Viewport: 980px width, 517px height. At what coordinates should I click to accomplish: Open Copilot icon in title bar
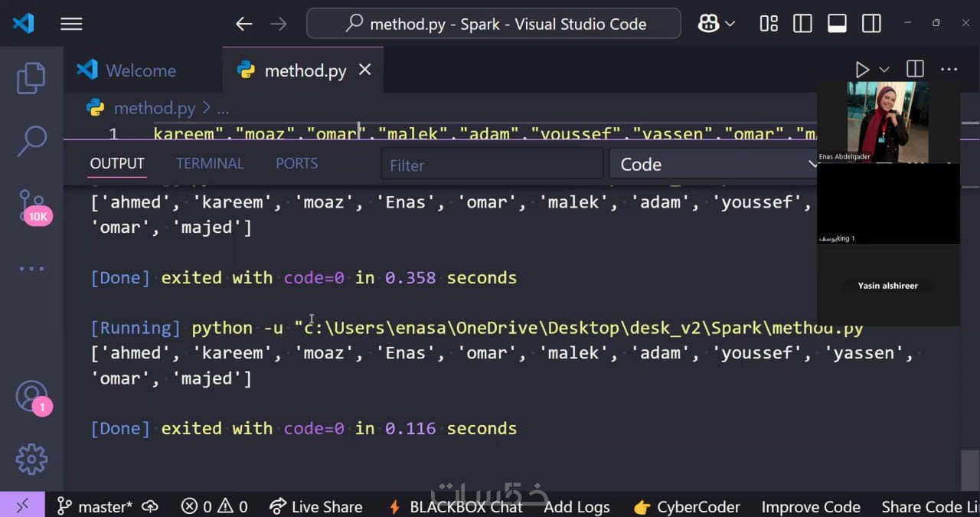click(x=708, y=24)
